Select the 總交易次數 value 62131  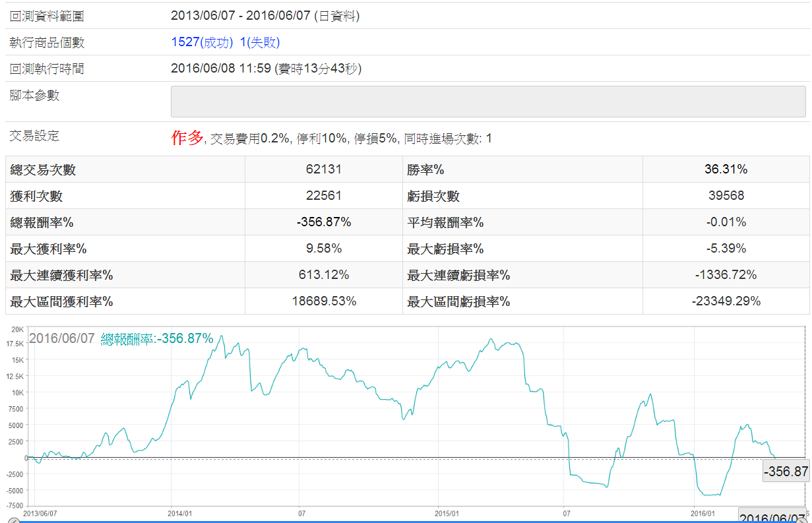pos(323,169)
